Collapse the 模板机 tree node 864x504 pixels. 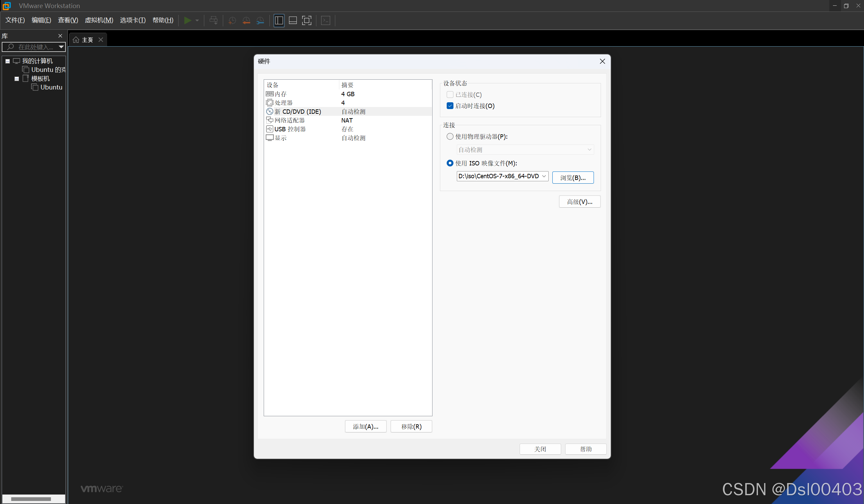[x=17, y=79]
